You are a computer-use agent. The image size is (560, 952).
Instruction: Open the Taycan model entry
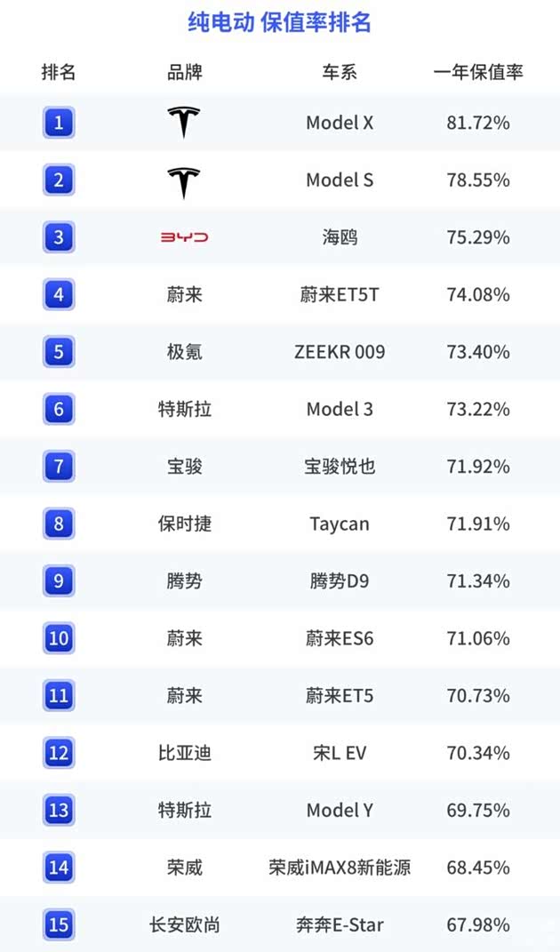coord(340,524)
